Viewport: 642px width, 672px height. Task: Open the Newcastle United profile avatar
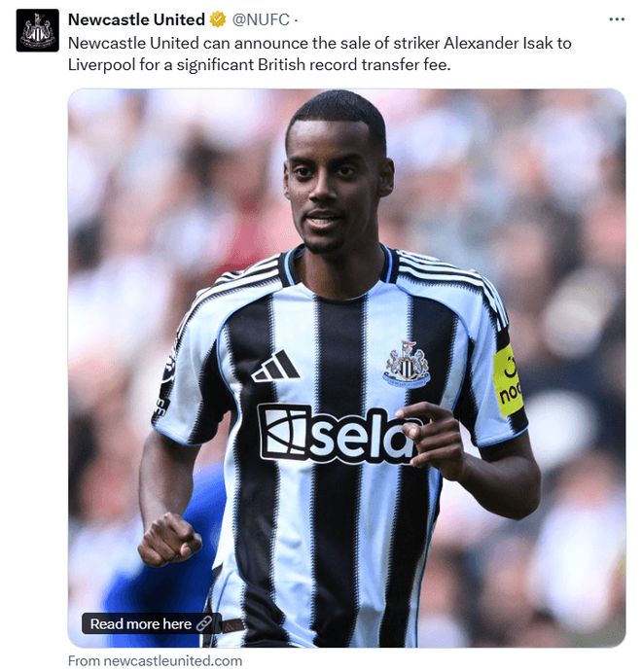click(37, 30)
